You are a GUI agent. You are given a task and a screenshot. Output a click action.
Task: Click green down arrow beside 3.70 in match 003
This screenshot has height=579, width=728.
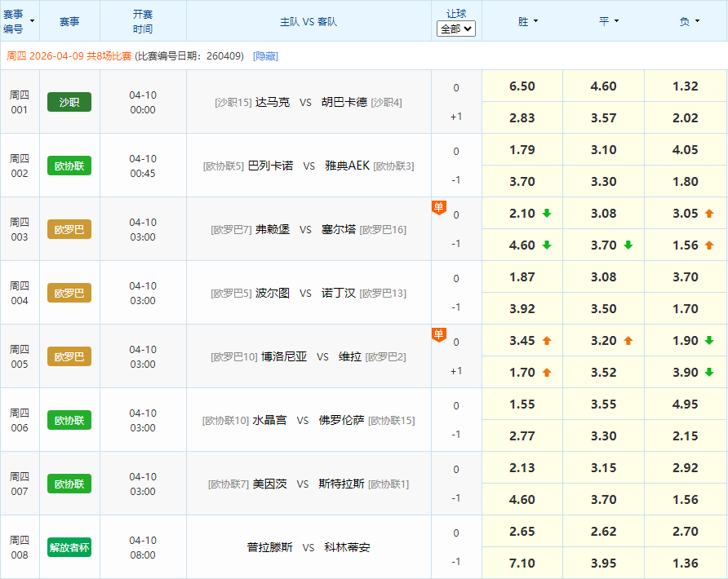628,245
